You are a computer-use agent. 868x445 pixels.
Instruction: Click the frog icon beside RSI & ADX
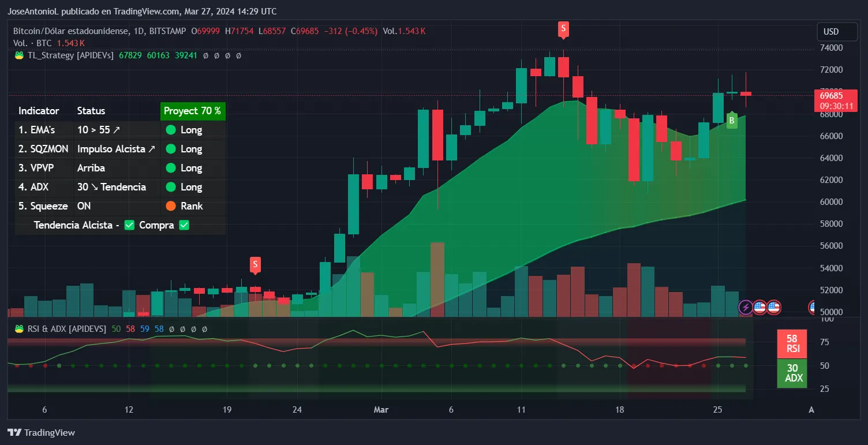click(19, 328)
